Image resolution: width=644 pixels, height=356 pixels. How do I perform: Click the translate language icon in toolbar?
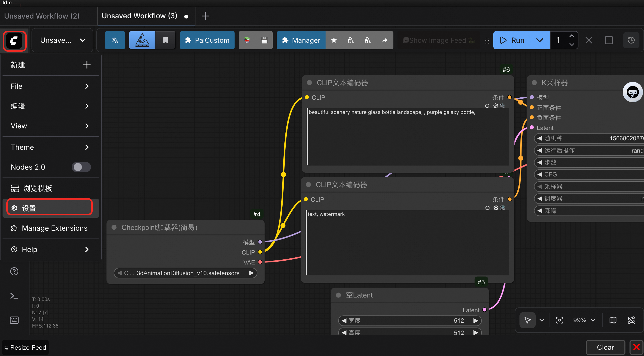pyautogui.click(x=115, y=40)
